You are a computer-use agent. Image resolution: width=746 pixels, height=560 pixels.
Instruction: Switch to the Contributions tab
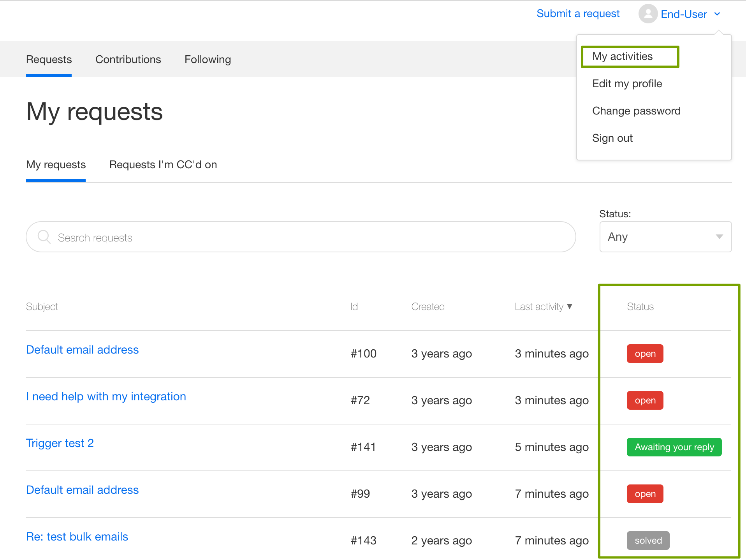(128, 60)
